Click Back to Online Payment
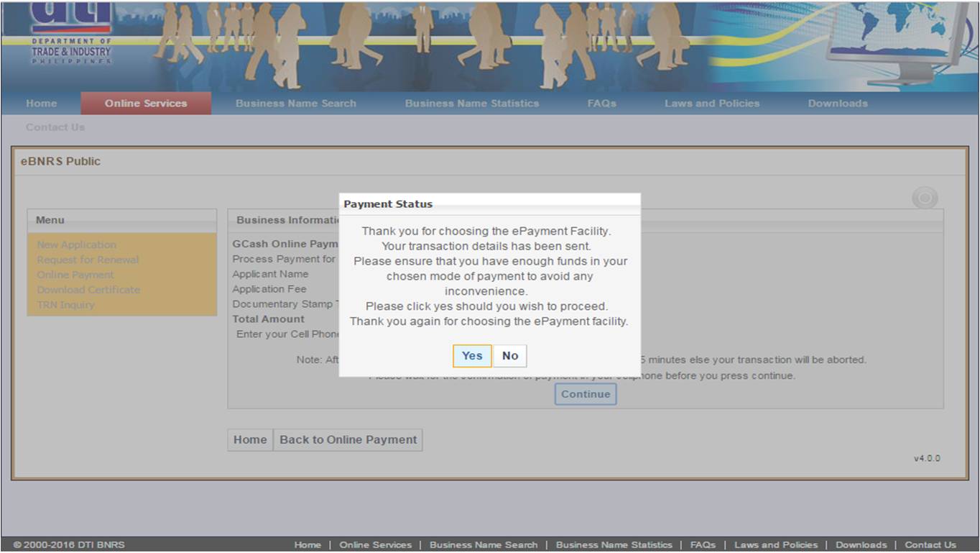The height and width of the screenshot is (553, 980). (348, 439)
